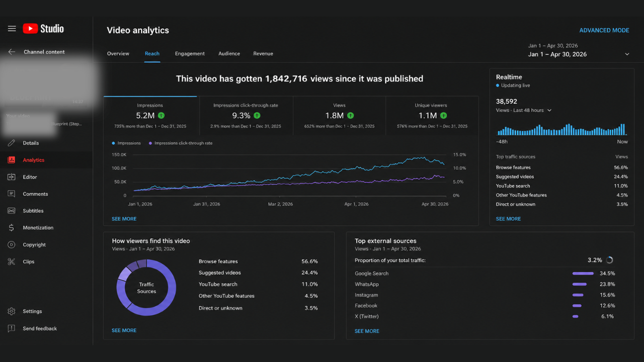
Task: Click green up arrow next to 1.8M
Action: [x=351, y=116]
